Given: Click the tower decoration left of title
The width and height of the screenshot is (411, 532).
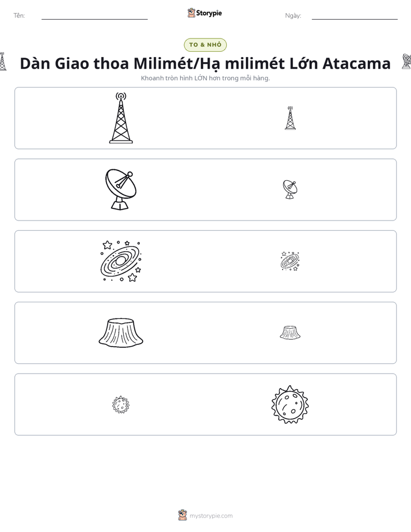Looking at the screenshot, I should pyautogui.click(x=3, y=62).
